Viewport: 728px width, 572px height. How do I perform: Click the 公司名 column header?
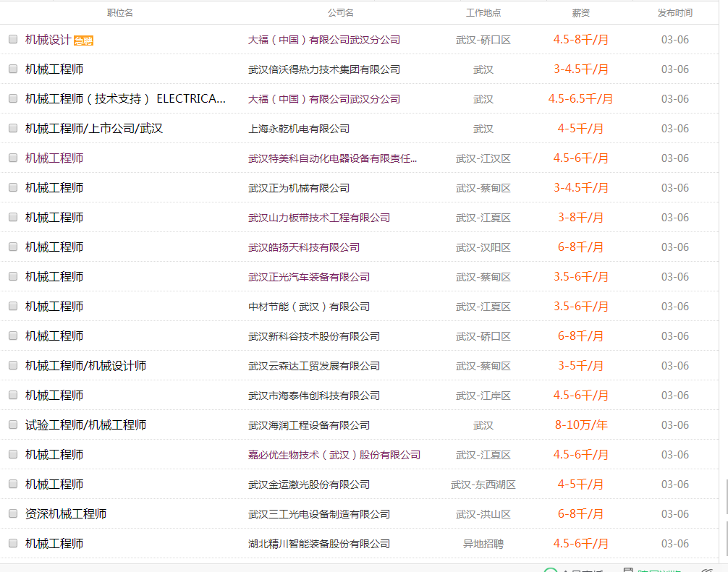(x=341, y=13)
